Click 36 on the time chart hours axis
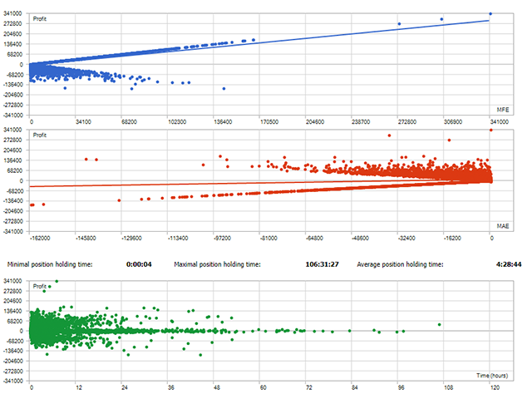 (x=170, y=387)
